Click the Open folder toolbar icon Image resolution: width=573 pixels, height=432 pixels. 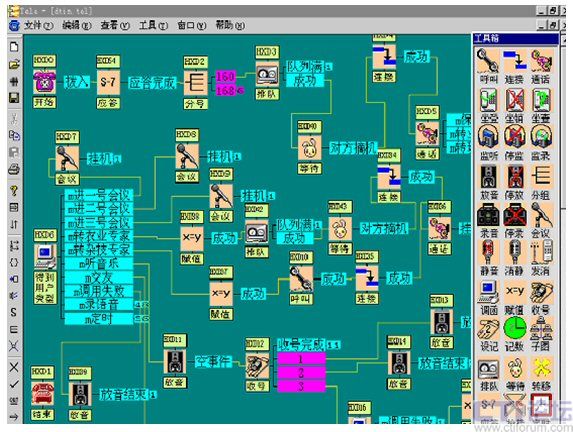14,64
